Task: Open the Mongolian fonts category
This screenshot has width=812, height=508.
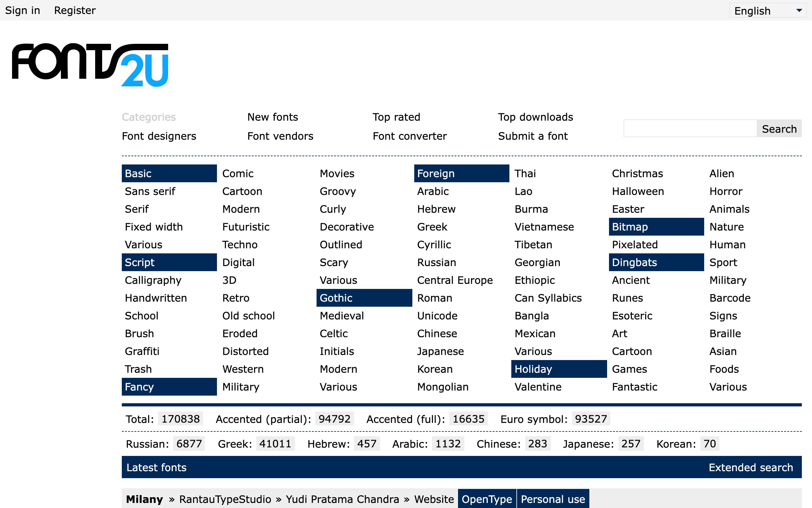Action: [x=442, y=387]
